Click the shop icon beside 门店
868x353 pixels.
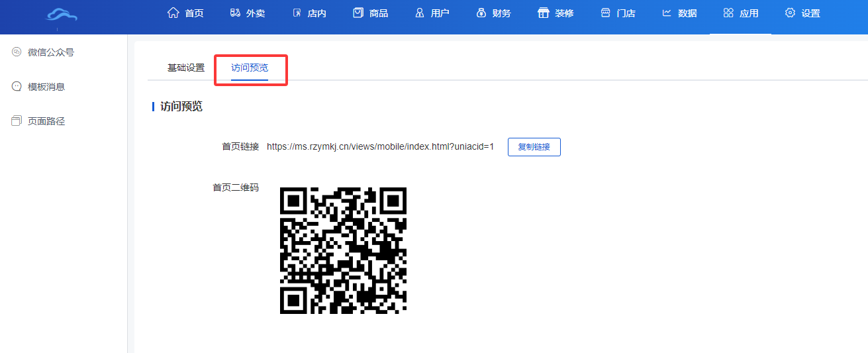pos(605,13)
